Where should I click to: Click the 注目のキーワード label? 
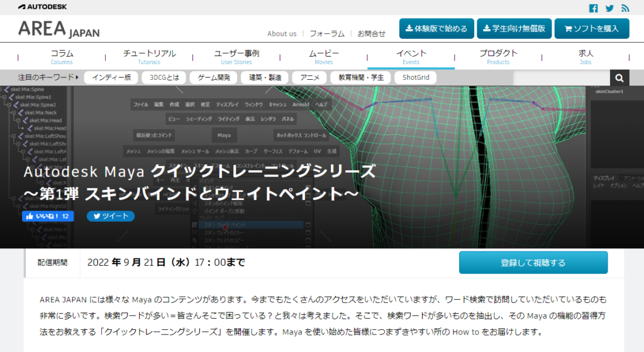(48, 77)
